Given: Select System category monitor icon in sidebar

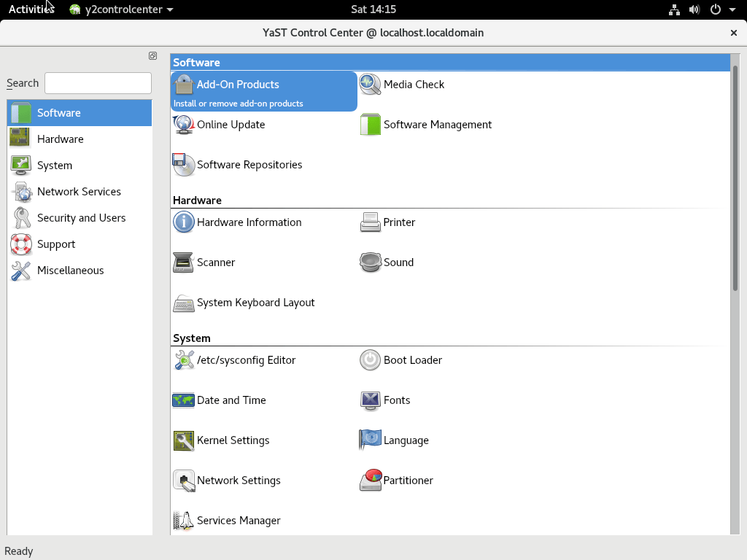Looking at the screenshot, I should 20,166.
